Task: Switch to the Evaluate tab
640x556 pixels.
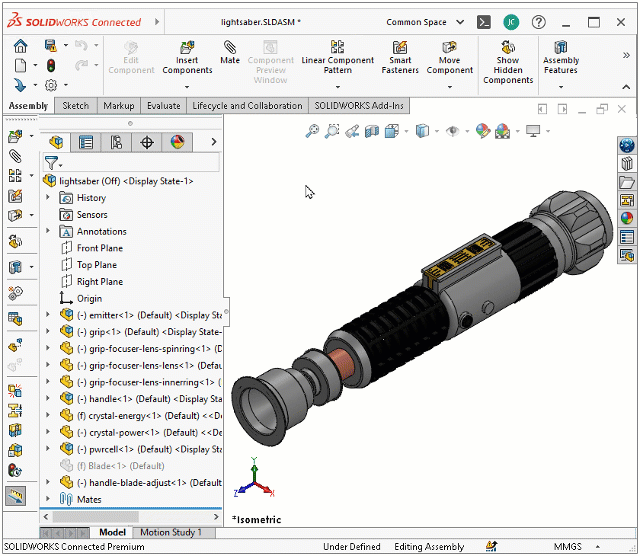Action: [x=164, y=106]
